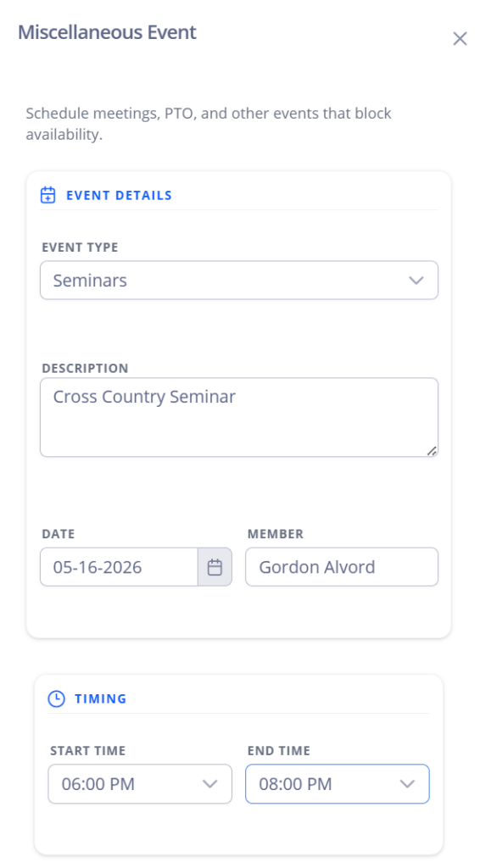Screen dimensions: 480x868
Task: Click the DESCRIPTION field label
Action: [86, 368]
